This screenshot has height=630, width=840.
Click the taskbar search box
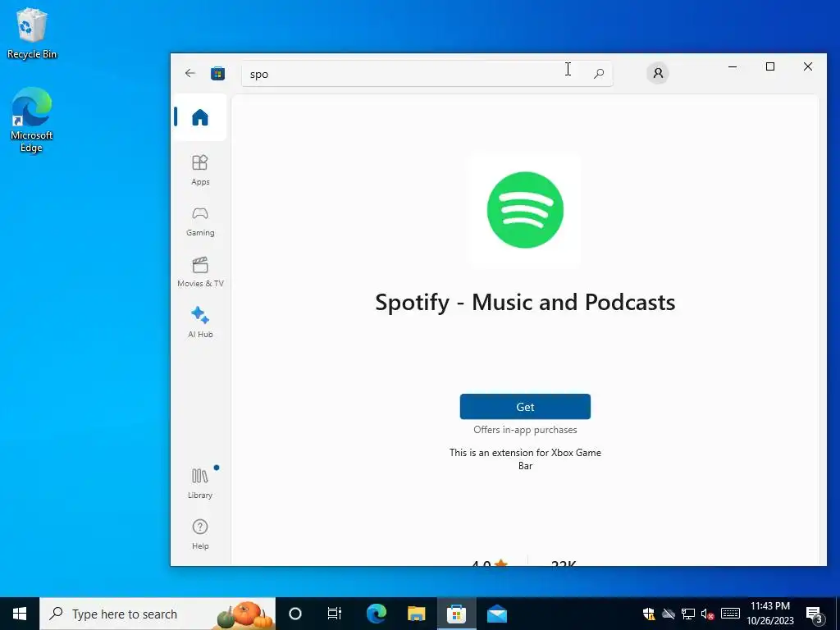157,614
